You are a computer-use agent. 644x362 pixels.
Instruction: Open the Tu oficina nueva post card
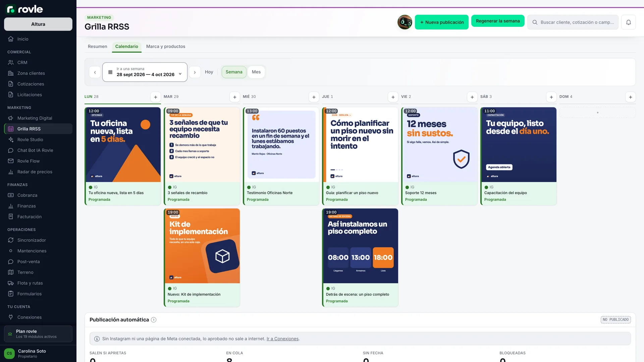click(x=123, y=156)
